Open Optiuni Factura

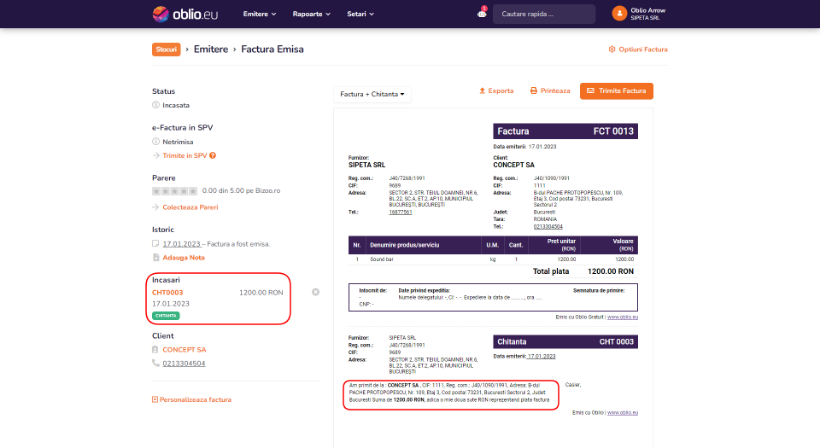point(643,49)
